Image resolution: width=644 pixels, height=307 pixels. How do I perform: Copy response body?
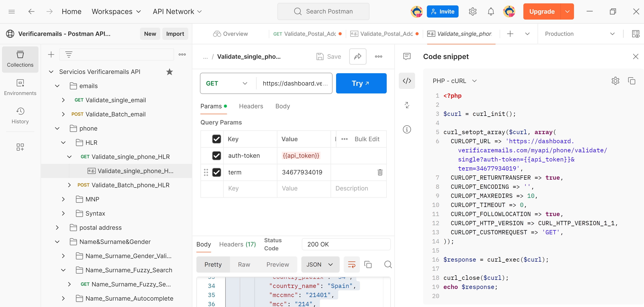click(368, 264)
